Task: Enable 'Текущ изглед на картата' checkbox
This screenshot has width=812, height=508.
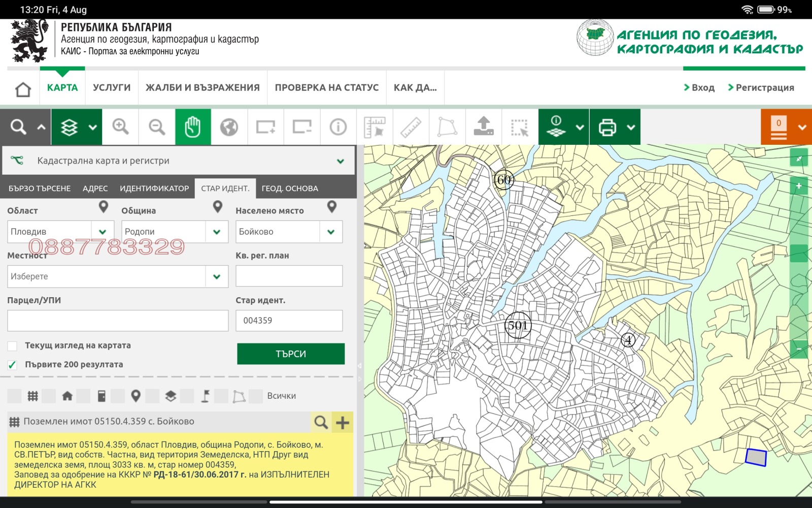Action: pyautogui.click(x=13, y=346)
